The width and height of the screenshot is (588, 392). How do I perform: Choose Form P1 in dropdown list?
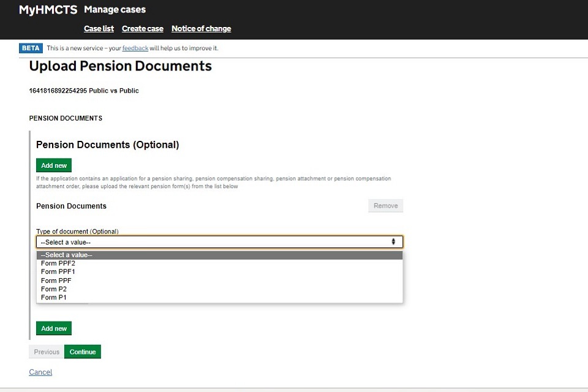coord(54,298)
